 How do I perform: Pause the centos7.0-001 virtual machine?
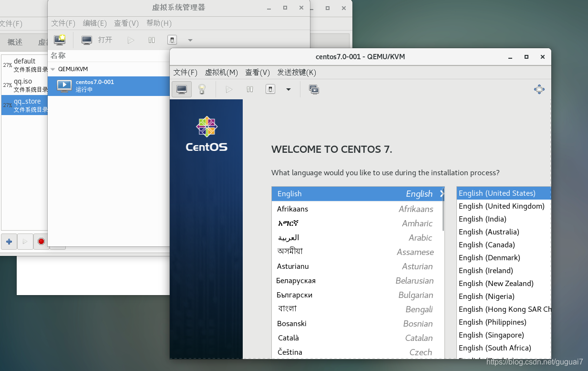pyautogui.click(x=250, y=89)
